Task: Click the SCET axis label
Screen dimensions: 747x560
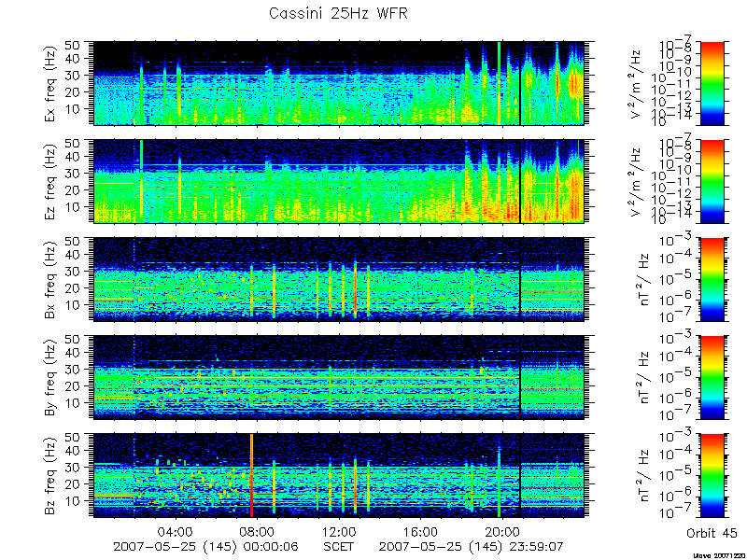Action: tap(338, 546)
